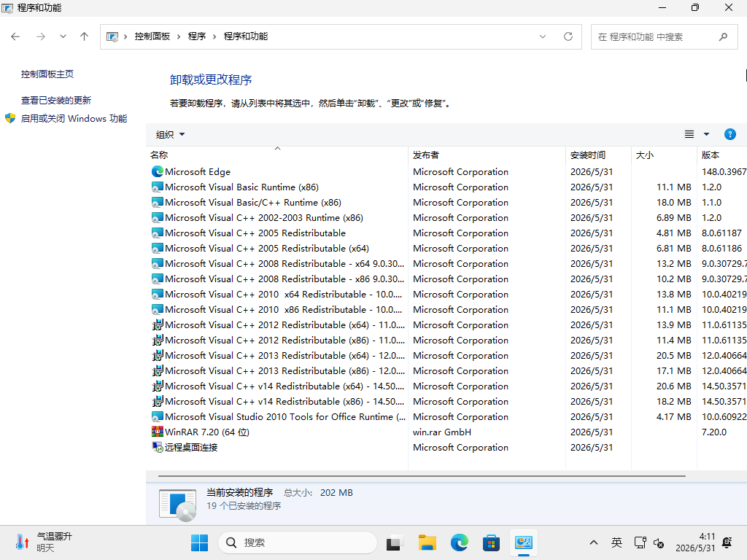The height and width of the screenshot is (560, 747).
Task: Sort by 发布者 column header
Action: coord(487,155)
